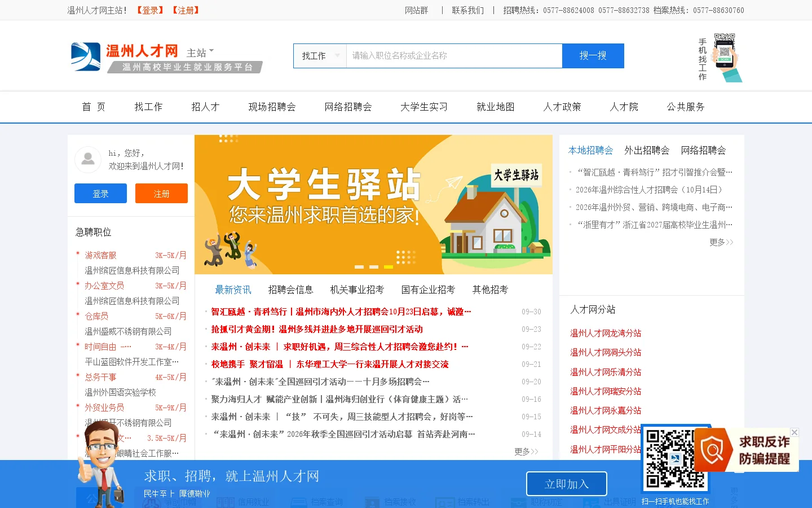Switch to the 外出招聘会 tab
Screen dimensions: 812x508
pos(647,150)
